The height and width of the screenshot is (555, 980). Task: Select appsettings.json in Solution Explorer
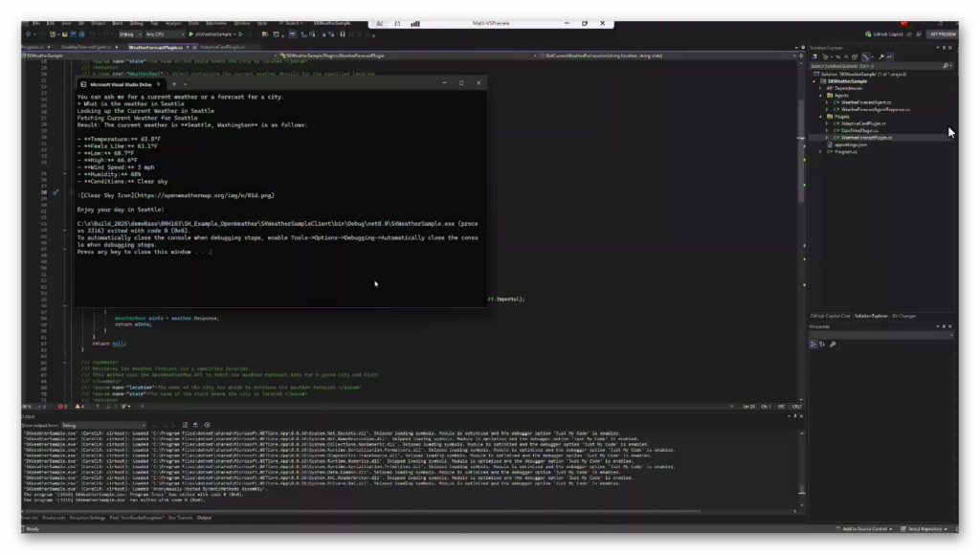tap(851, 145)
